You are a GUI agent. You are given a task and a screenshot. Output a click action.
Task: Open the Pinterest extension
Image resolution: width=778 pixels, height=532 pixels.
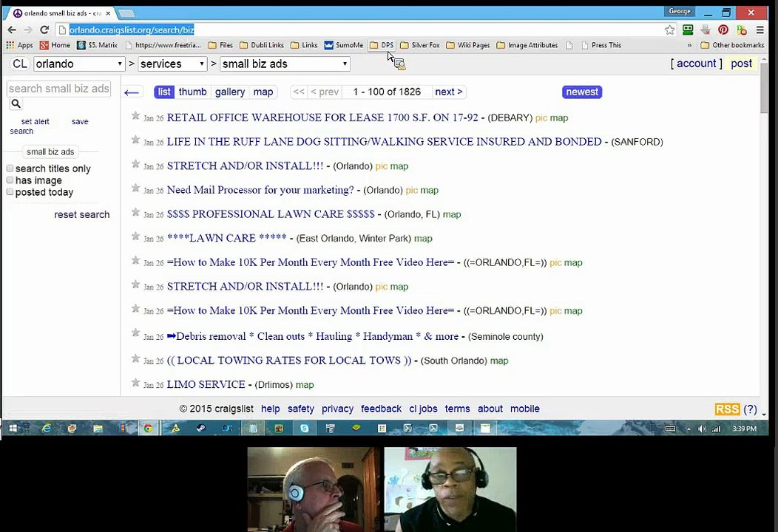click(x=723, y=30)
